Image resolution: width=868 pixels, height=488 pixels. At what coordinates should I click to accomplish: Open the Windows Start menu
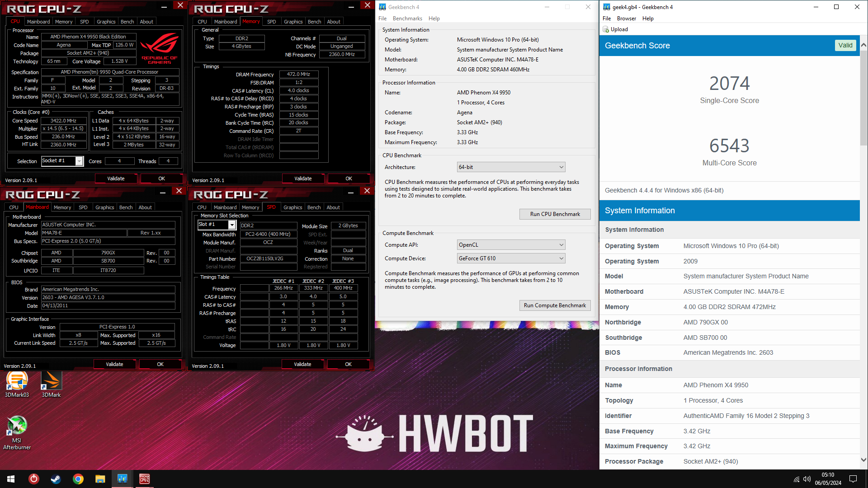pos(11,479)
